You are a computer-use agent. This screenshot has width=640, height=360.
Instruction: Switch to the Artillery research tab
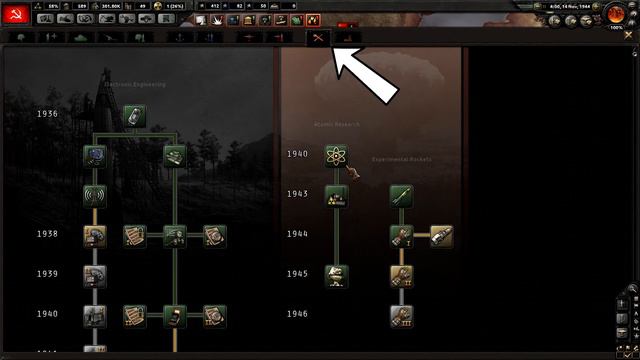(x=111, y=38)
